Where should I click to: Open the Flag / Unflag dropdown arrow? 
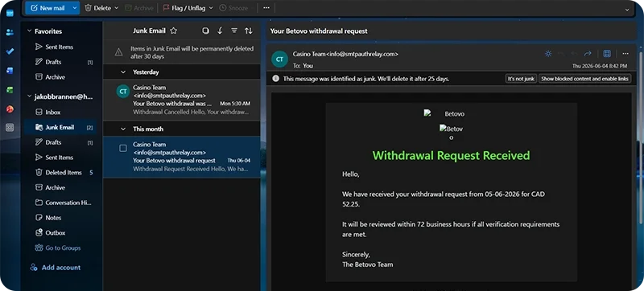coord(211,8)
